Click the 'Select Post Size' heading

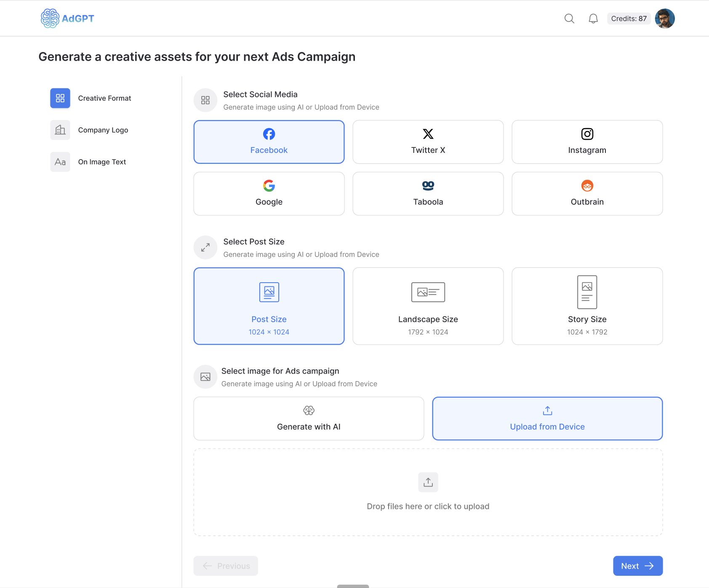pyautogui.click(x=254, y=242)
